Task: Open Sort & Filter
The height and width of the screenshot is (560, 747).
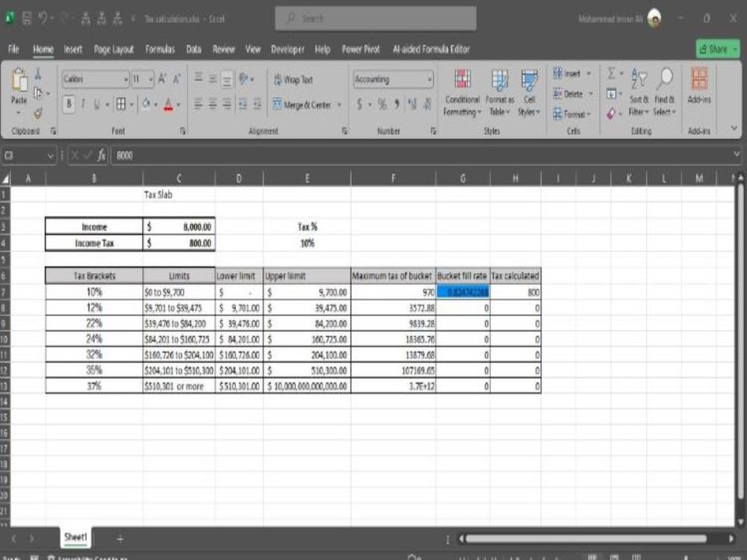Action: pyautogui.click(x=639, y=93)
